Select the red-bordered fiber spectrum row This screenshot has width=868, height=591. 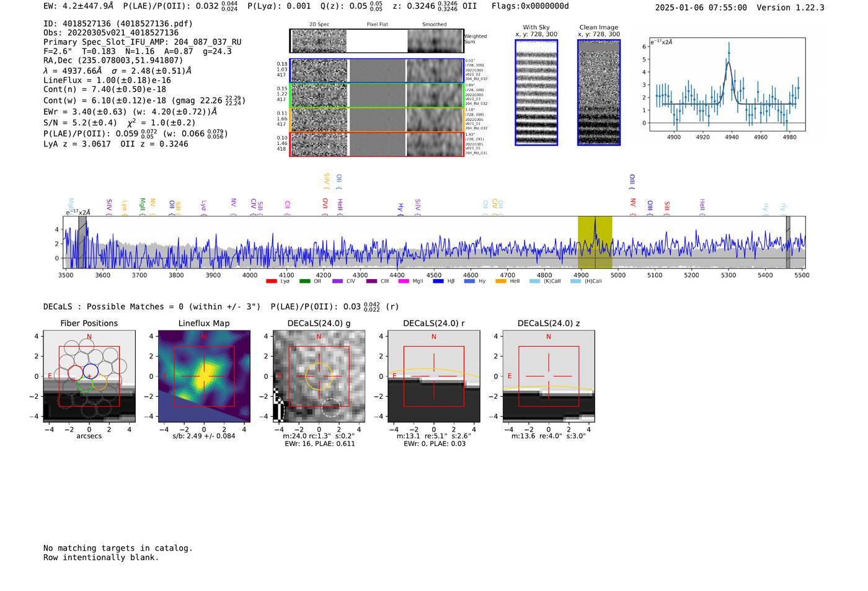(x=377, y=144)
